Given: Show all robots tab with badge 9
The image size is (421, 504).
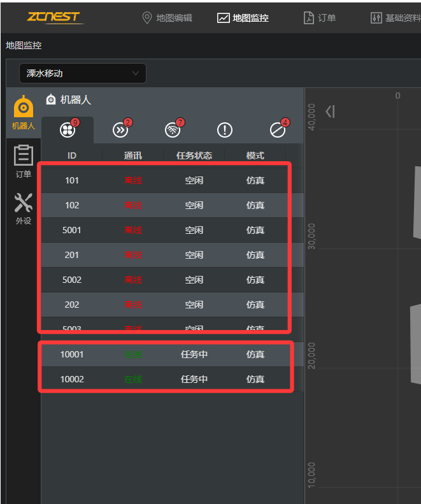Looking at the screenshot, I should click(x=68, y=130).
